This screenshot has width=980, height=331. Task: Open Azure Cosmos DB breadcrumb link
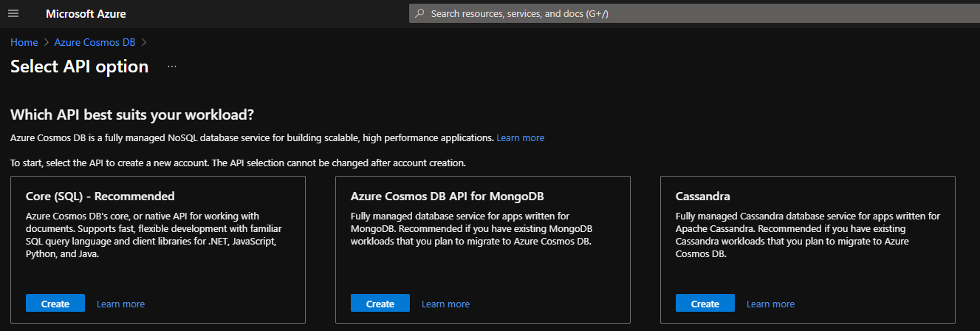[95, 42]
